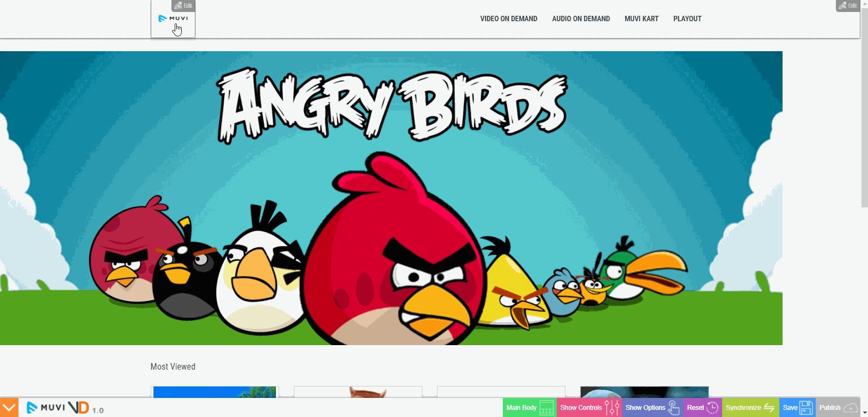Toggle Show Controls button

pyautogui.click(x=589, y=408)
